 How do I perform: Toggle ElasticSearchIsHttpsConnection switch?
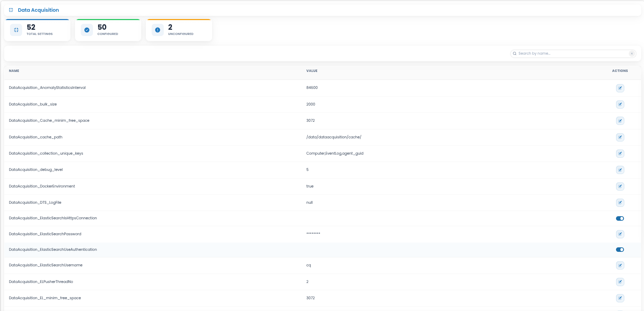pos(620,218)
